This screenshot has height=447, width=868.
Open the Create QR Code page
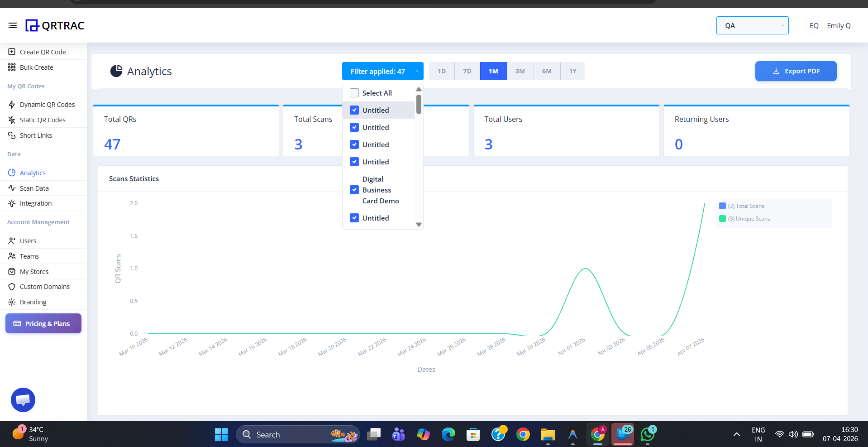coord(42,52)
